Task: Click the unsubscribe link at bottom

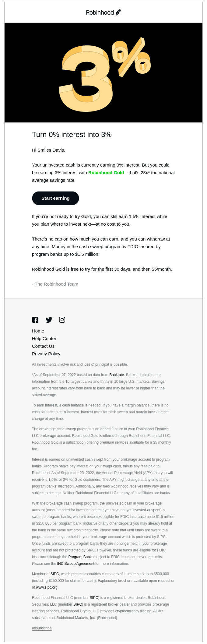Action: (42, 628)
